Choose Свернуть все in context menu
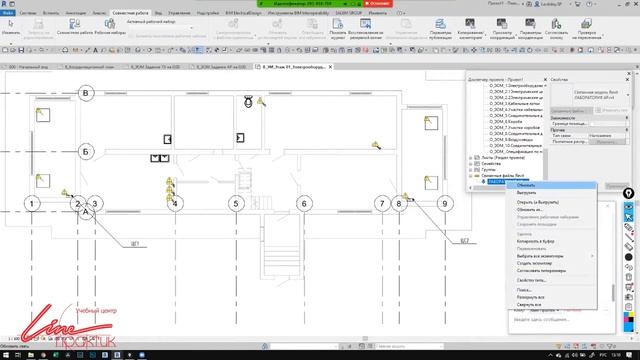Screen dimensions: 640x360 (x=551, y=304)
